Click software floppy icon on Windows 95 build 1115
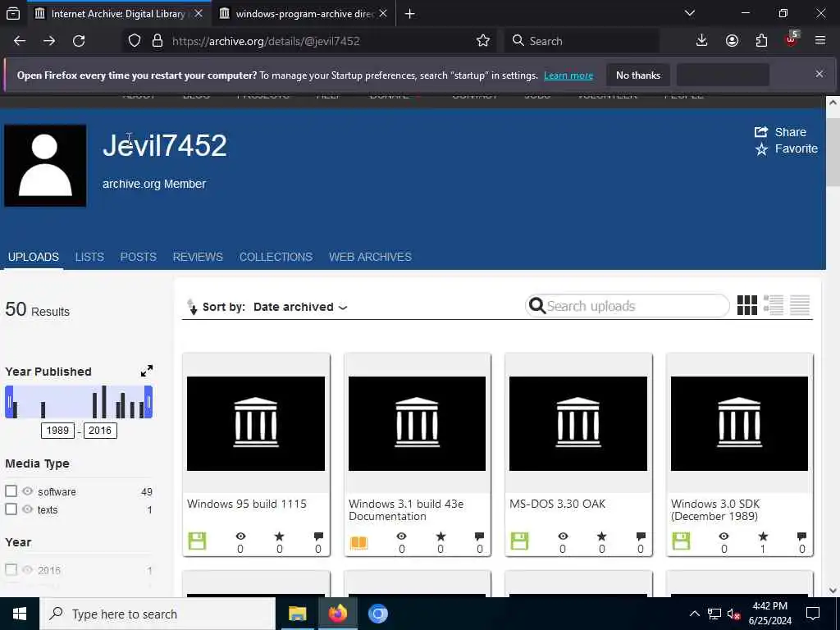 197,541
